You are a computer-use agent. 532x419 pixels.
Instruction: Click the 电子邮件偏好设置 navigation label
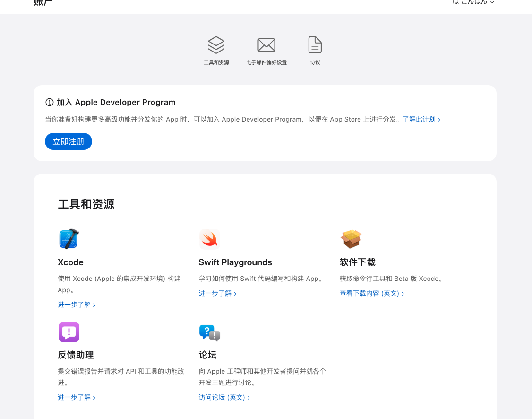coord(266,62)
